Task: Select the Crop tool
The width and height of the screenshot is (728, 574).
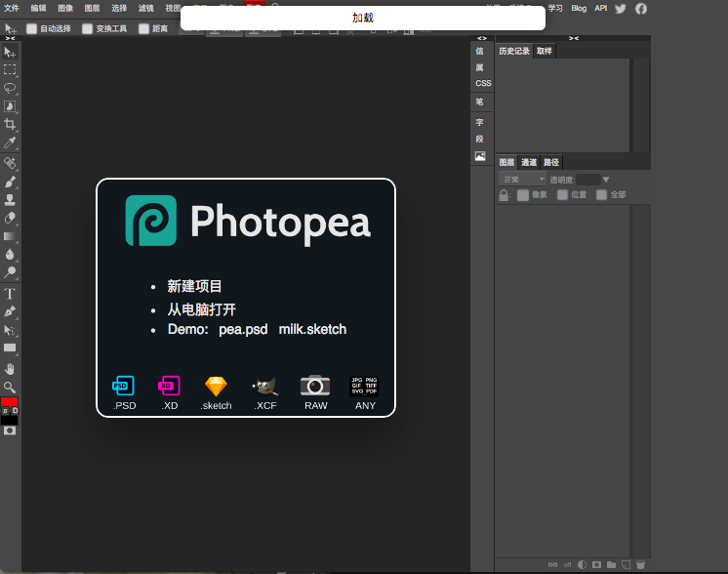Action: tap(10, 124)
